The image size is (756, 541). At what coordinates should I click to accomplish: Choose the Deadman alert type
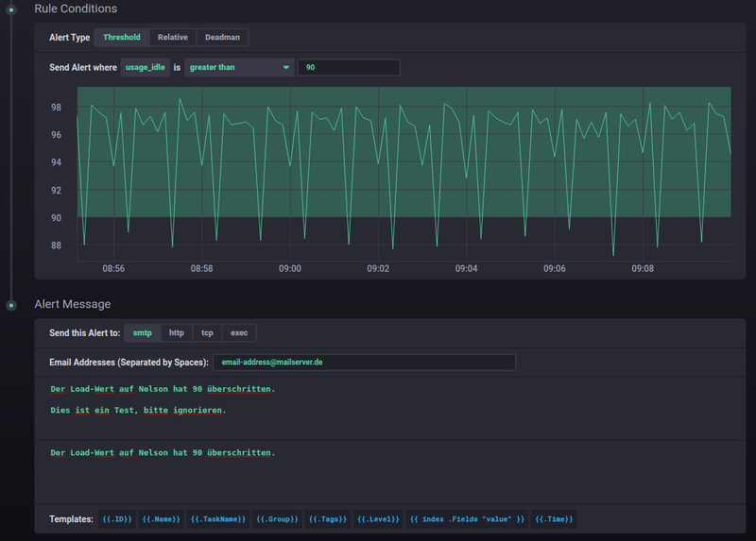(x=222, y=38)
